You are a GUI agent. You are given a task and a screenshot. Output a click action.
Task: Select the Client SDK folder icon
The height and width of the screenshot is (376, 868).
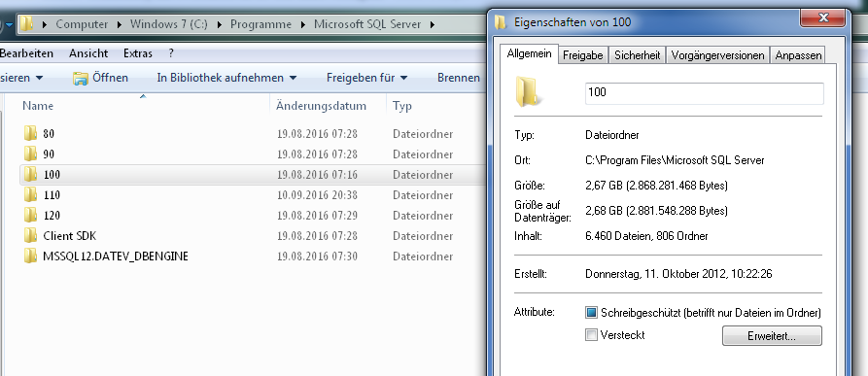pos(30,235)
